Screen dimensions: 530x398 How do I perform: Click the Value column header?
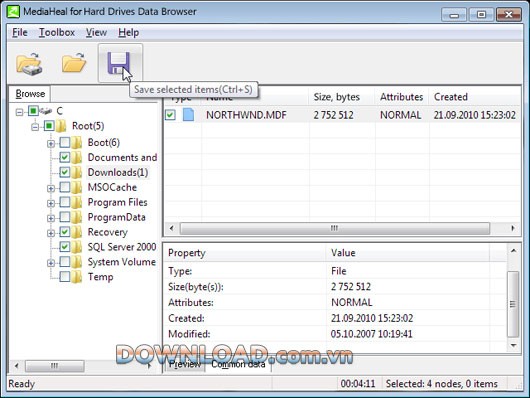click(407, 253)
